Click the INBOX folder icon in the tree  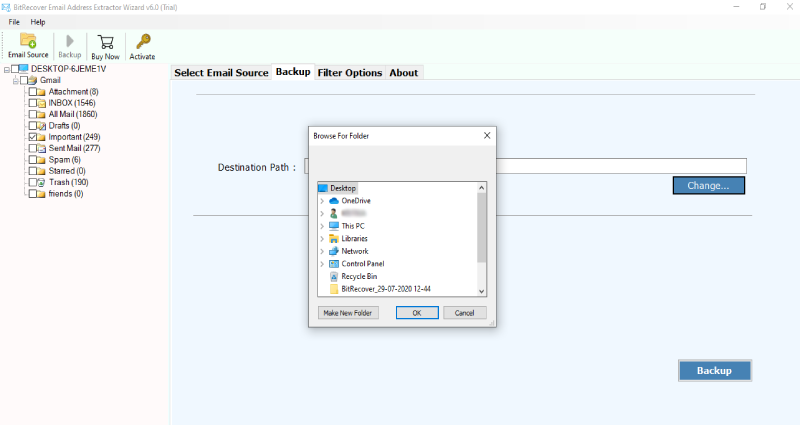point(42,103)
